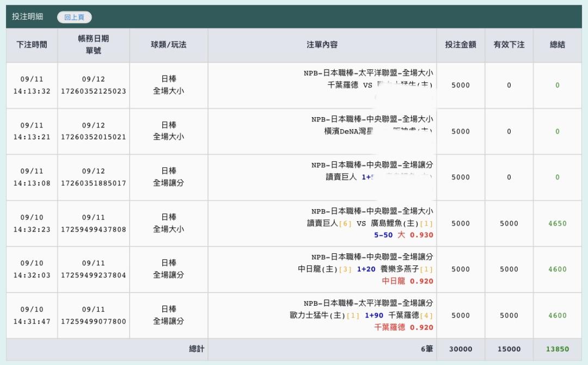588x365 pixels.
Task: Click the bet time 14:13:08
Action: click(x=32, y=183)
